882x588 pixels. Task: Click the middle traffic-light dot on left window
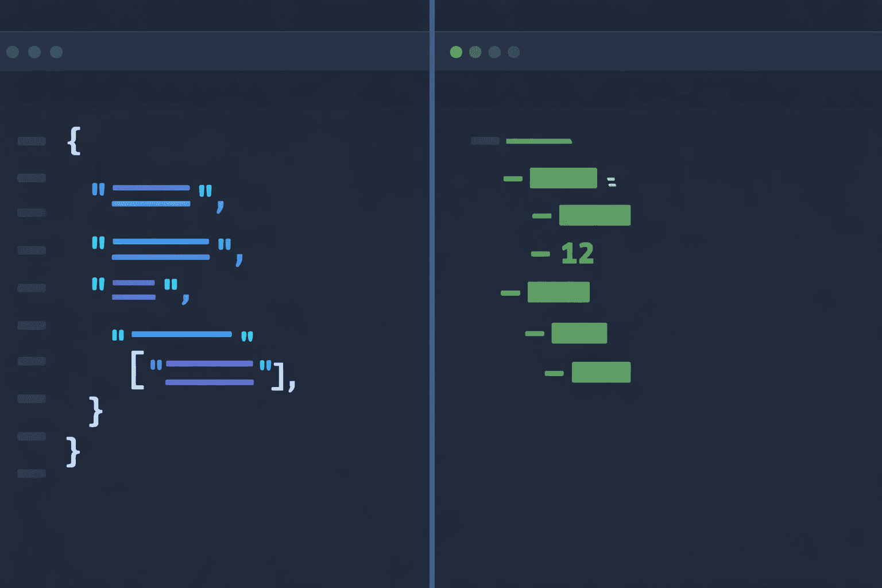(x=34, y=52)
